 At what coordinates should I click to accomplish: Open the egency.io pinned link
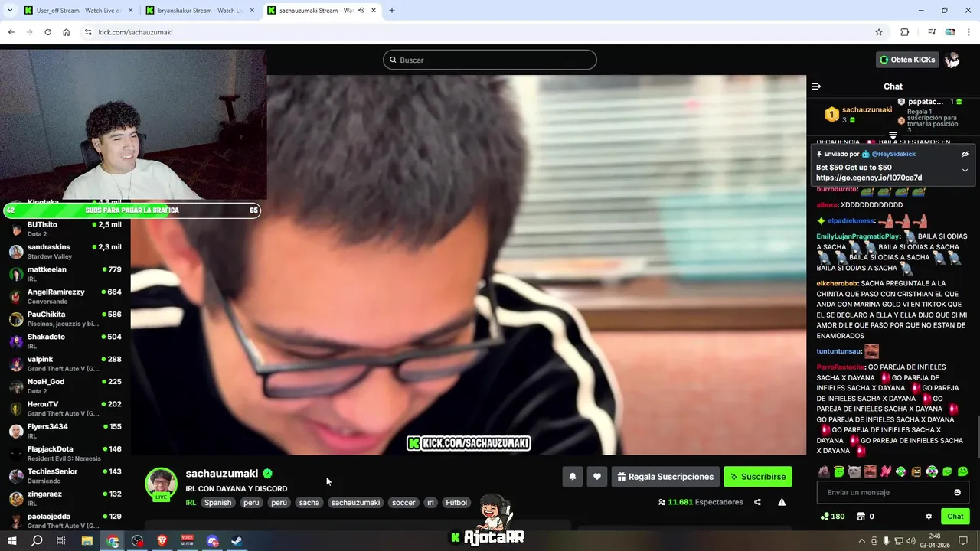point(869,178)
